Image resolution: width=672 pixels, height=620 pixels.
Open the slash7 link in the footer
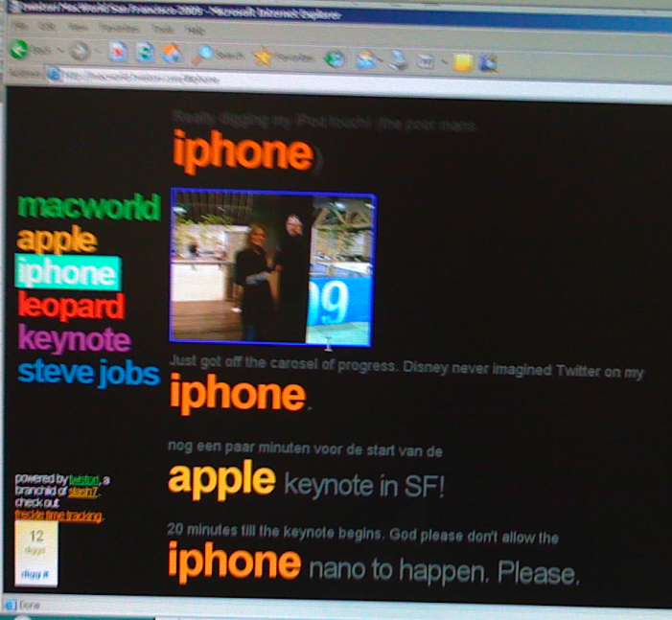[x=82, y=492]
